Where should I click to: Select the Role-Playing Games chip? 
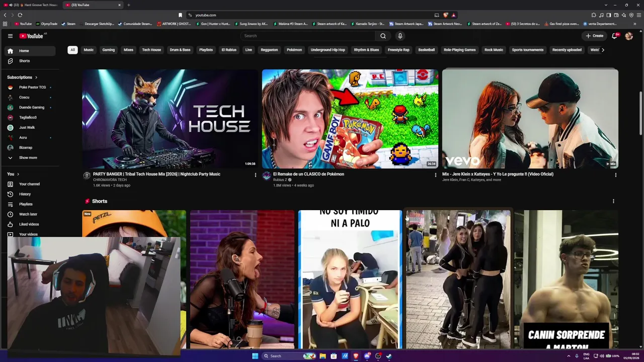pyautogui.click(x=459, y=50)
